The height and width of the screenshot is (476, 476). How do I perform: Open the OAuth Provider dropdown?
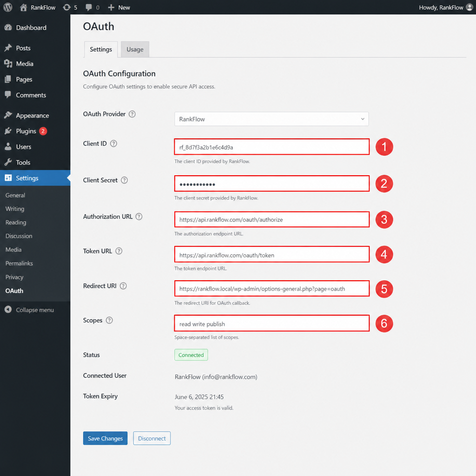271,119
